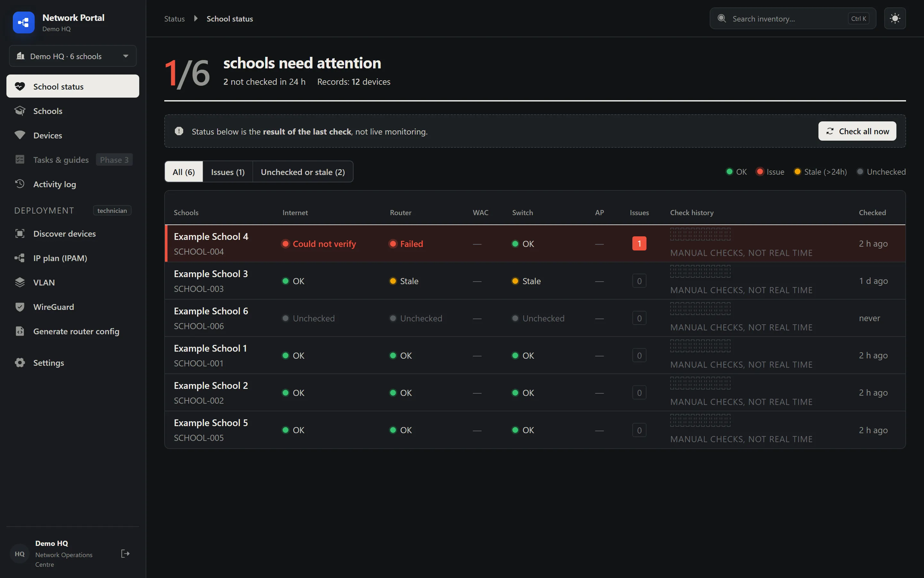This screenshot has width=924, height=578.
Task: Click the 1 d ago checked time
Action: tap(873, 281)
